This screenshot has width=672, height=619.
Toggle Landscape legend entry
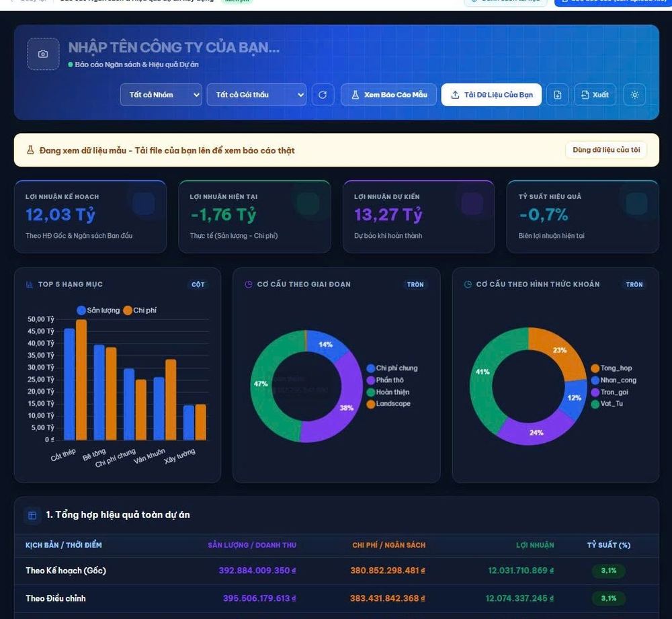pyautogui.click(x=388, y=404)
